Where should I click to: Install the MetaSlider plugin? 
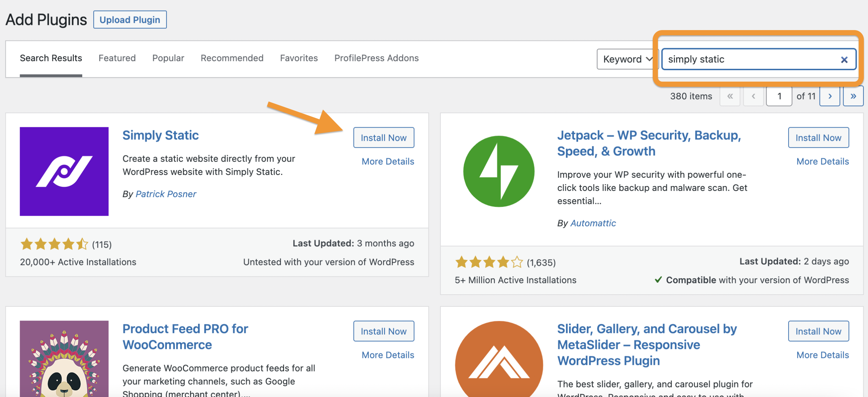coord(818,331)
